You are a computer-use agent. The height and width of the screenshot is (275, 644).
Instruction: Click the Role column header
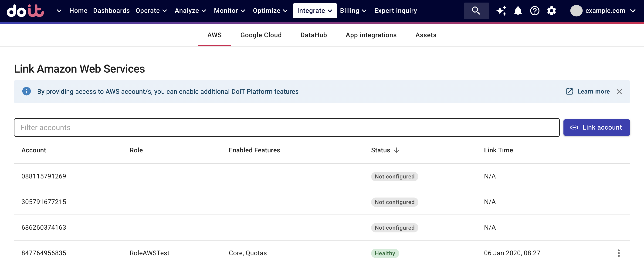pyautogui.click(x=136, y=150)
